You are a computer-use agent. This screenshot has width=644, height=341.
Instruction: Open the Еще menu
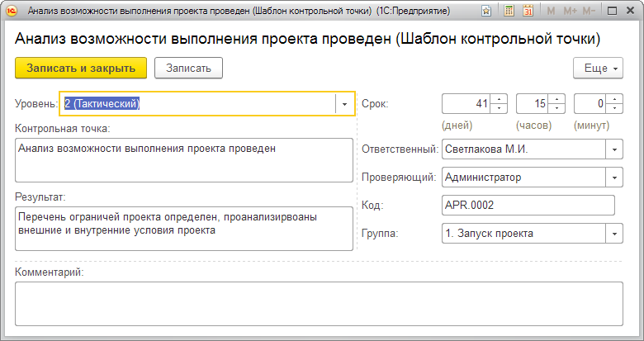coord(597,69)
